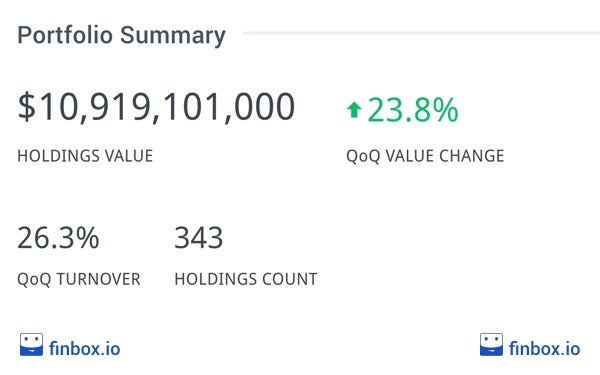This screenshot has width=600, height=375.
Task: Click the word Portfolio in the heading
Action: pos(65,35)
